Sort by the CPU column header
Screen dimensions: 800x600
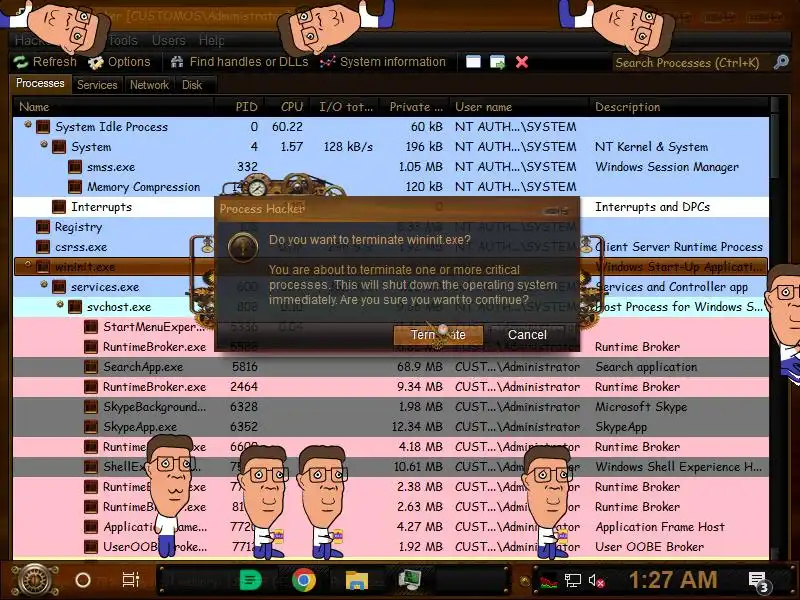tap(286, 107)
